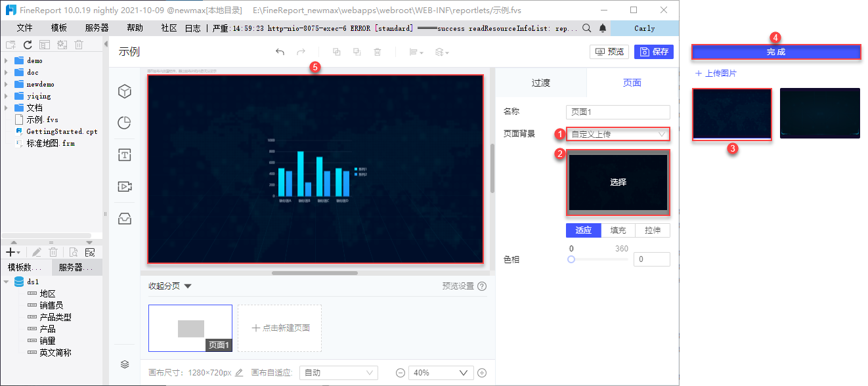
Task: Click the 上传图片 upload link
Action: click(716, 74)
